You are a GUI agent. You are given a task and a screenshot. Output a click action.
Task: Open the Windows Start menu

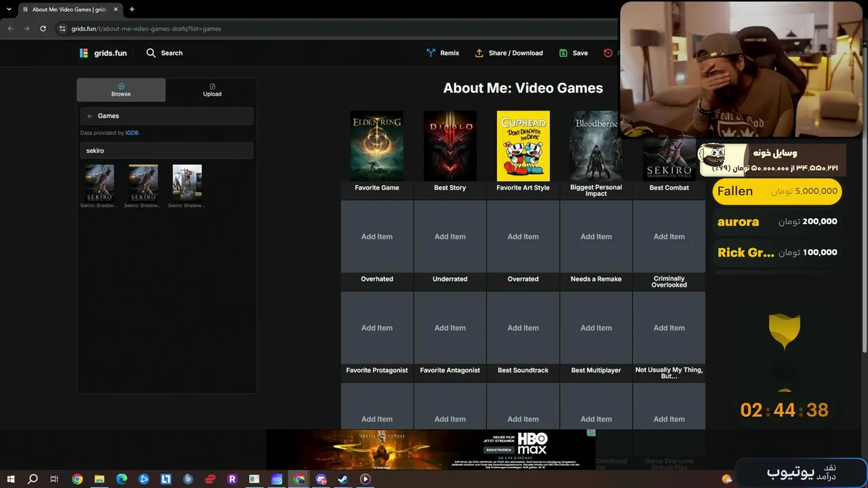click(x=11, y=479)
